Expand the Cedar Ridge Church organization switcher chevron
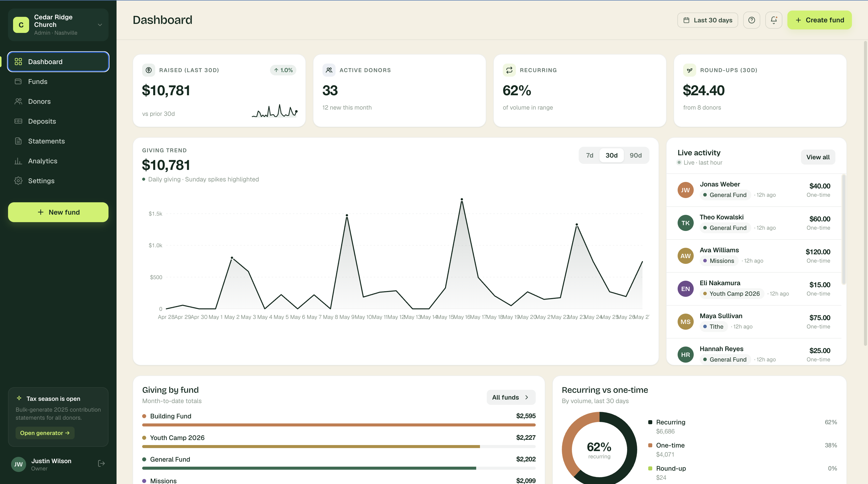 point(100,25)
